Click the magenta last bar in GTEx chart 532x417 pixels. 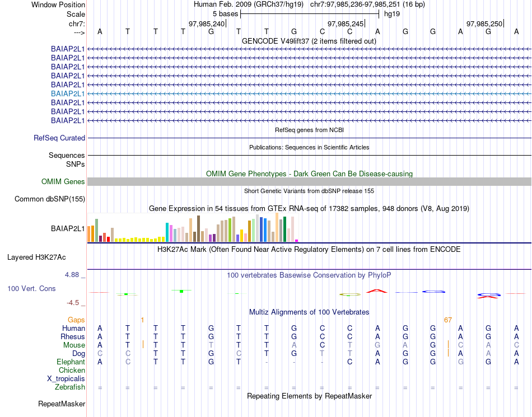coord(297,241)
